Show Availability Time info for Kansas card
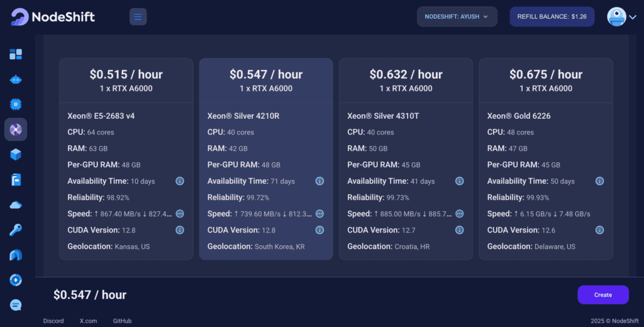Screen dimensions: 644x327 [x=180, y=181]
